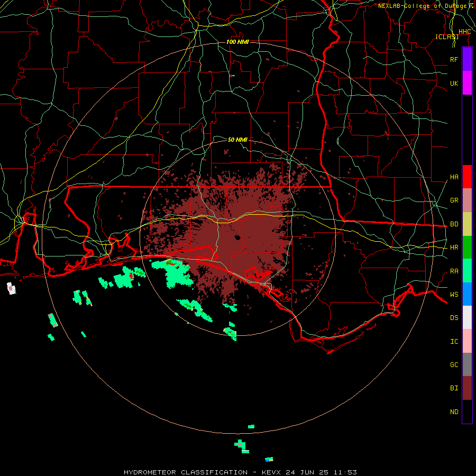Click the KEVX radar site identifier
Screen dimensions: 476x476
tap(272, 472)
